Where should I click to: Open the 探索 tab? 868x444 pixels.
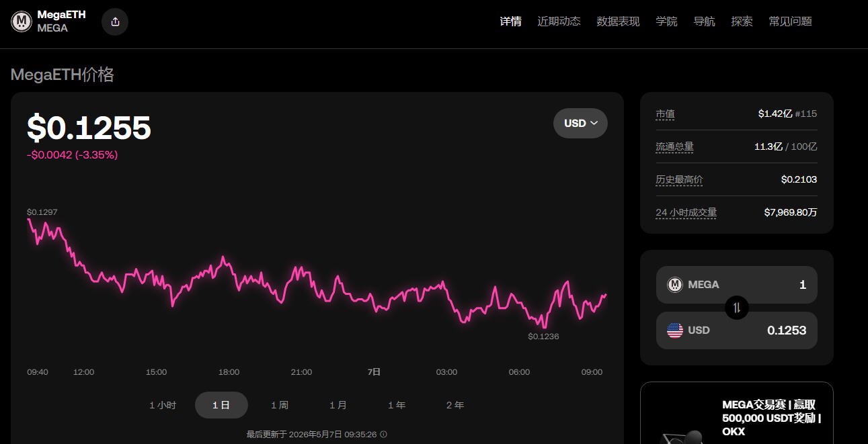742,21
